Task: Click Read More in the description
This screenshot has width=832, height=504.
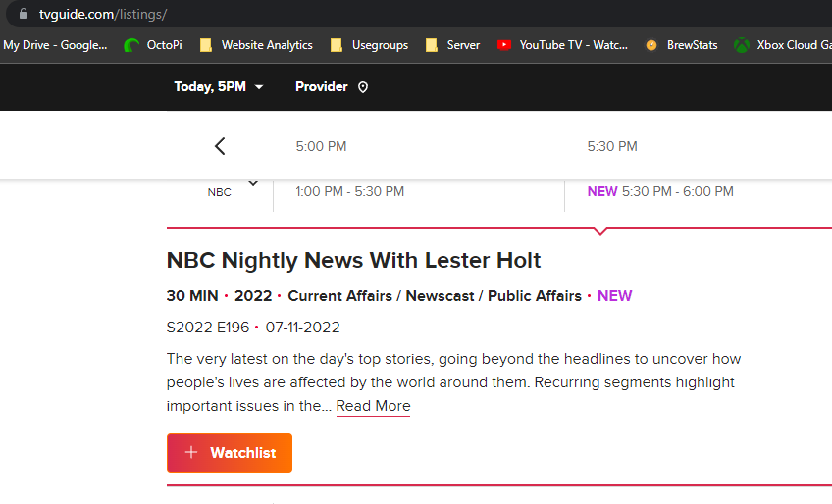Action: pos(373,406)
